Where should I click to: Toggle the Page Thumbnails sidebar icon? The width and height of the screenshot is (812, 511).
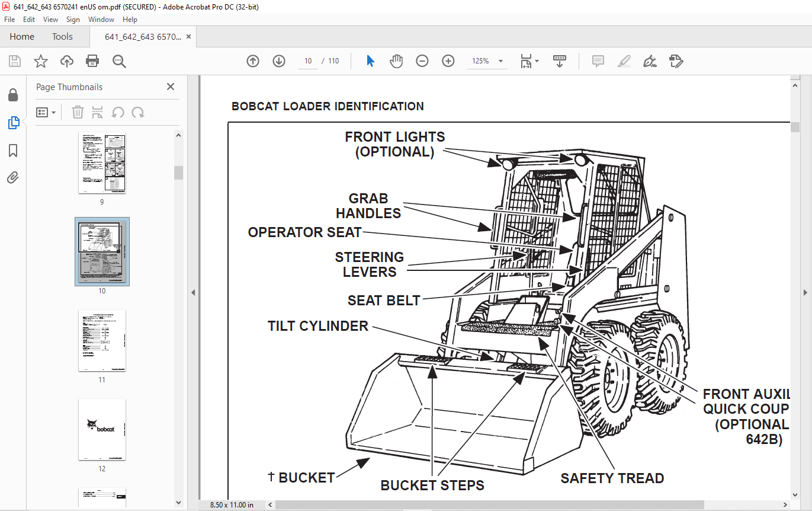(x=13, y=123)
